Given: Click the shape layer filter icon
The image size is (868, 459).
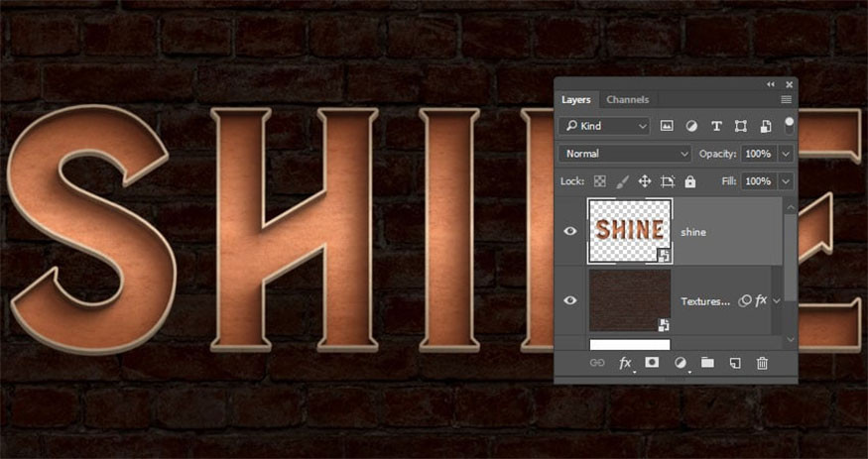Looking at the screenshot, I should [x=740, y=127].
